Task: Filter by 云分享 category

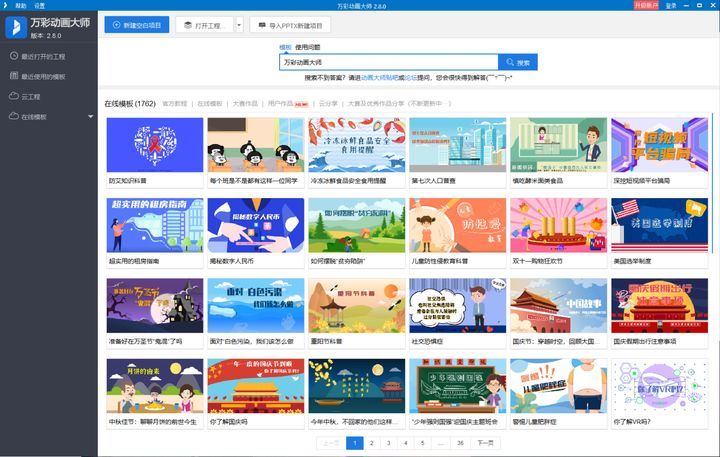Action: point(328,103)
